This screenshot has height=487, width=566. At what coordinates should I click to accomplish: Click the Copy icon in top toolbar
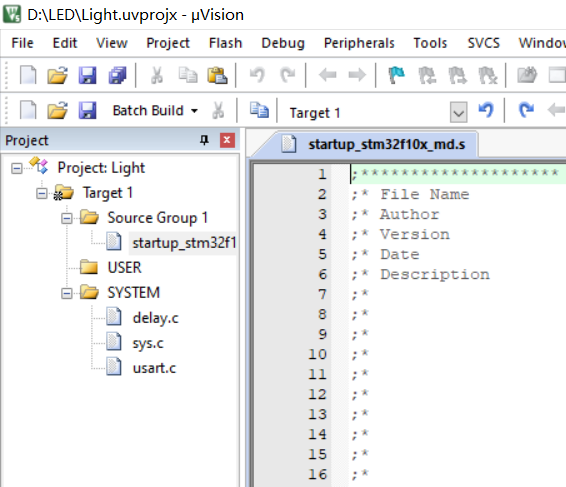188,75
